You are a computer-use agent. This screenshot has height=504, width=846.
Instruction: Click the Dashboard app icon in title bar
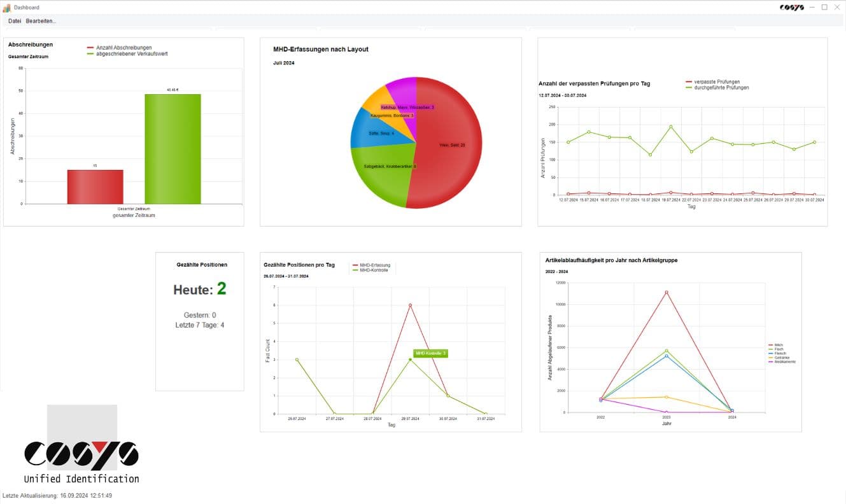(6, 8)
